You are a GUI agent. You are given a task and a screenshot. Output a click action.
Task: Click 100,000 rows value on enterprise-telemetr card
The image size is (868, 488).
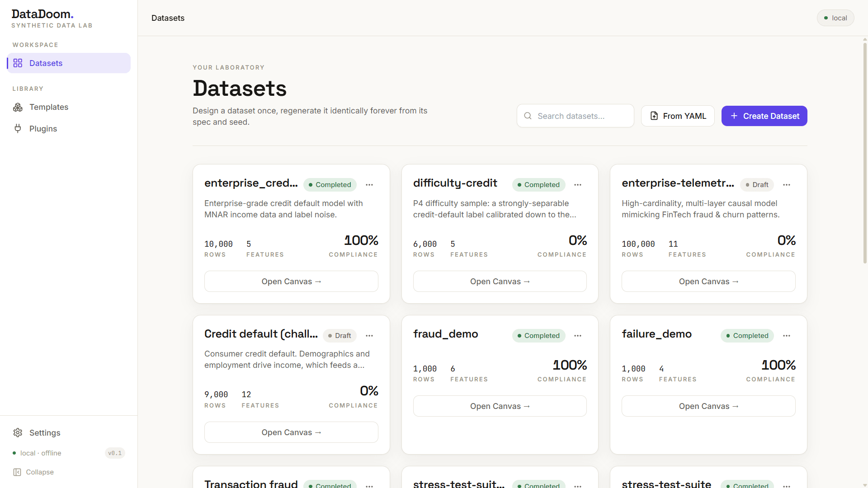pos(638,244)
